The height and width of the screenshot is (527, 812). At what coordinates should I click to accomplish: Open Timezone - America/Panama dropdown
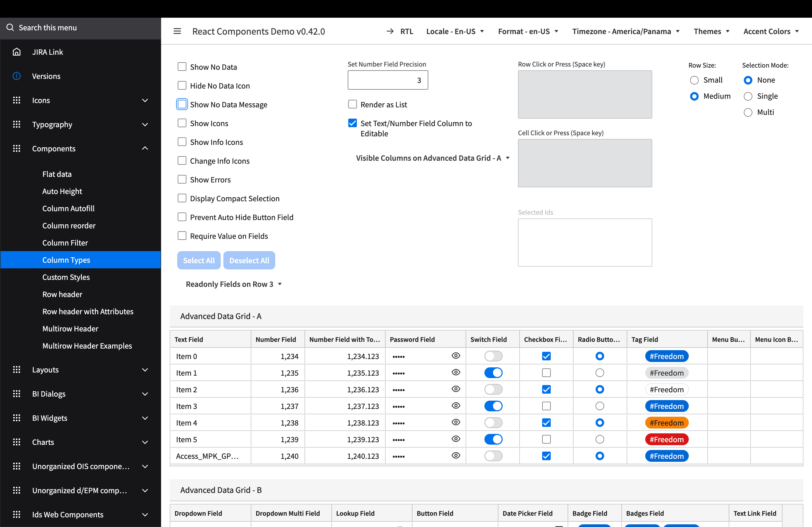(x=626, y=31)
